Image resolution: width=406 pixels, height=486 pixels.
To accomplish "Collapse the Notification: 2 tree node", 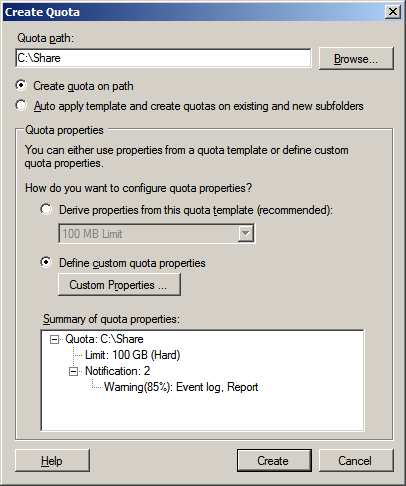I will tap(73, 371).
